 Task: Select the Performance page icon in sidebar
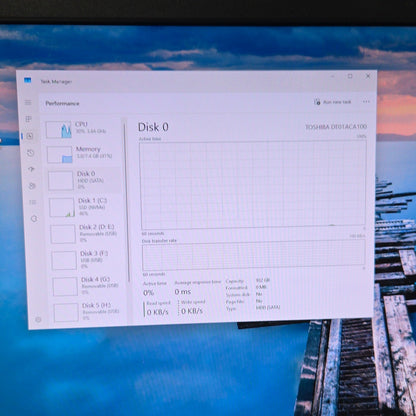(x=30, y=136)
